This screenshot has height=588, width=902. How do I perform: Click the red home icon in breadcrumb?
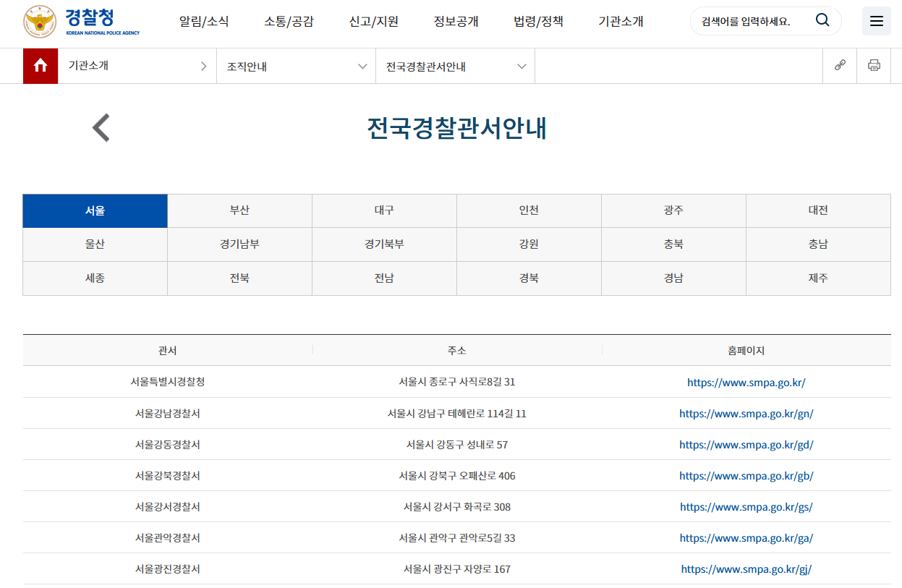(x=41, y=66)
